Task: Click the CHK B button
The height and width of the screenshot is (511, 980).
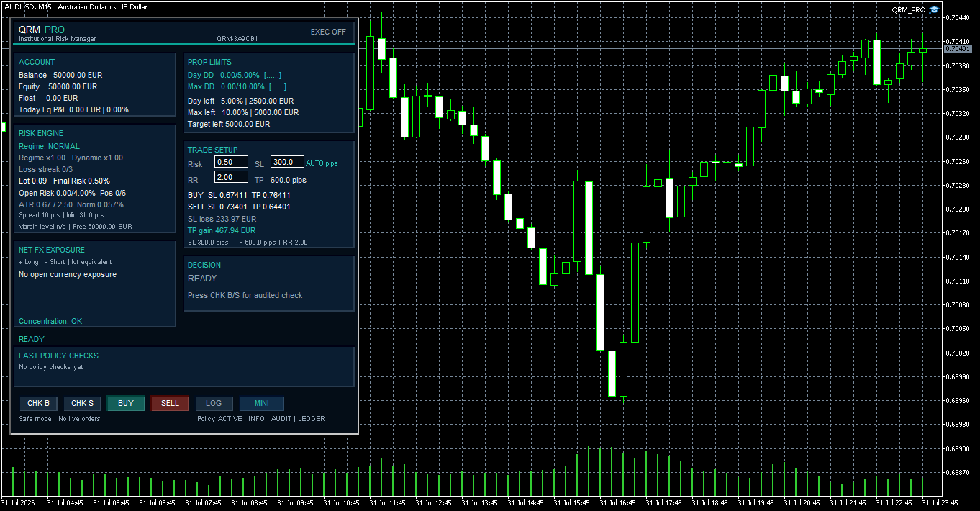Action: (38, 403)
